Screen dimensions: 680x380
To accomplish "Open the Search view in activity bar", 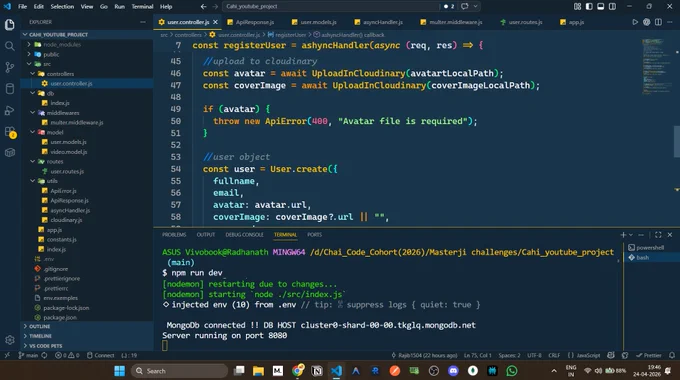I will click(x=10, y=46).
